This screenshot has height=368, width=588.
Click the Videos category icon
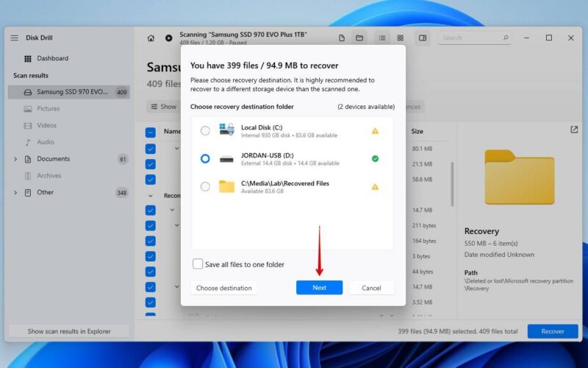28,125
